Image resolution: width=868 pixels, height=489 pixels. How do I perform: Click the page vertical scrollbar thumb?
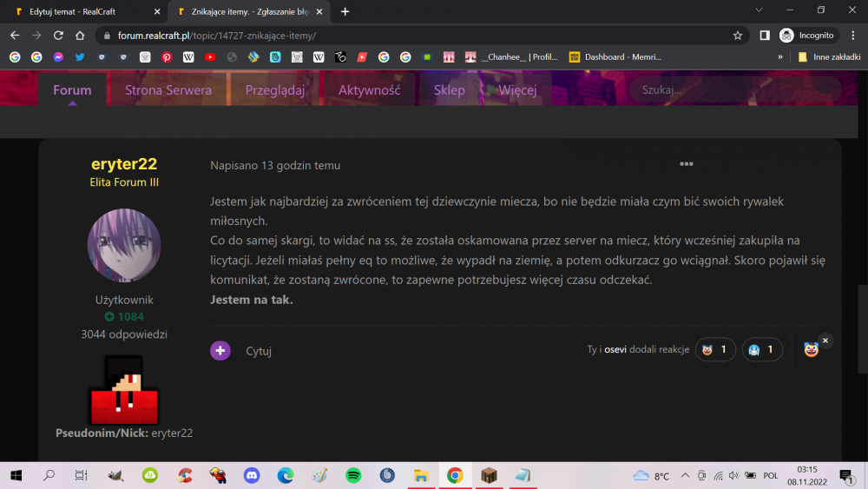[x=864, y=329]
